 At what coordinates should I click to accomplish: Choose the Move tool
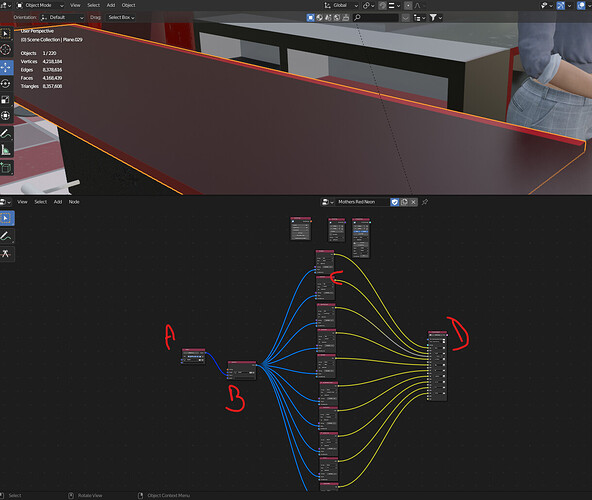tap(6, 68)
